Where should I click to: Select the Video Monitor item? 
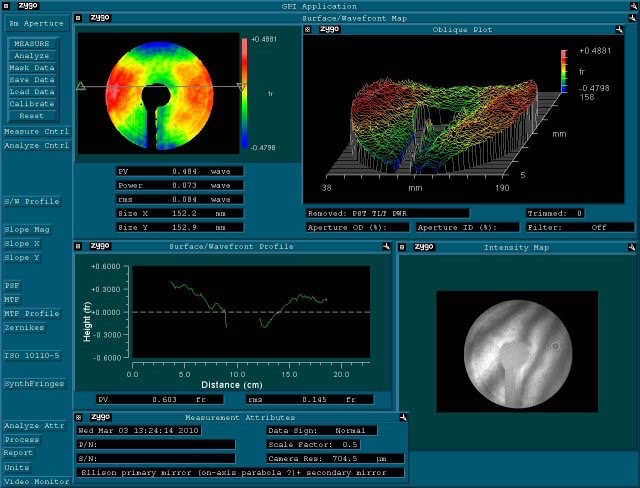coord(36,481)
